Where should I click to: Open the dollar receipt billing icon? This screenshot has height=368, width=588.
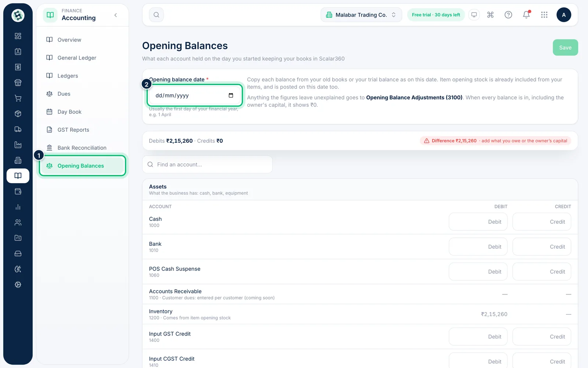tap(18, 67)
